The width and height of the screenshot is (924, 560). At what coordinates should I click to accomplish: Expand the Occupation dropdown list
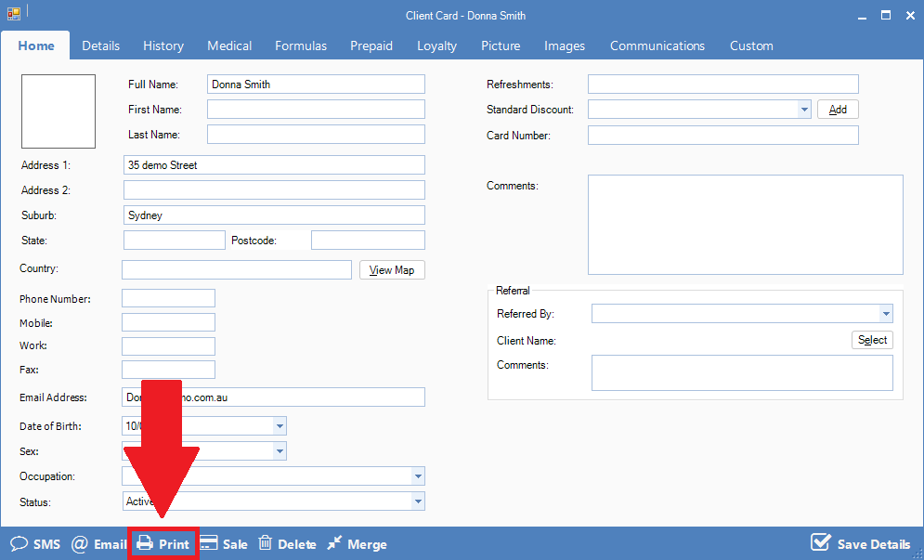pos(417,476)
